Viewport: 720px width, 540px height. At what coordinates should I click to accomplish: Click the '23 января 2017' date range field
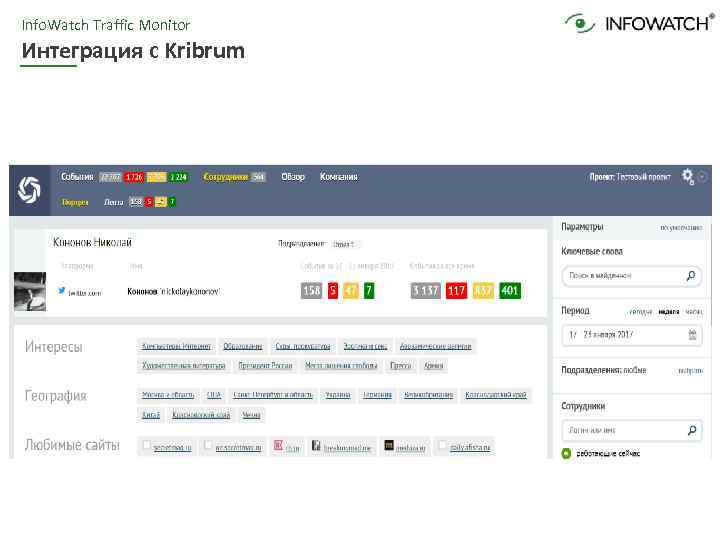(x=631, y=335)
